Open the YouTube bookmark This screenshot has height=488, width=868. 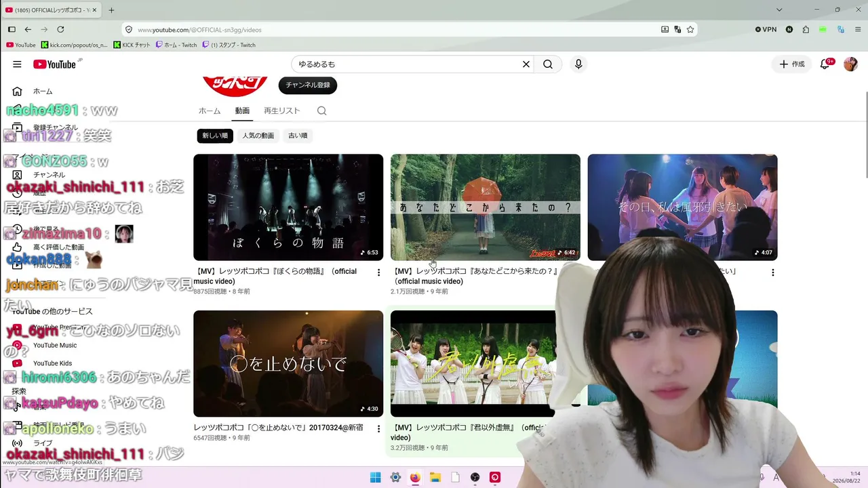point(20,45)
